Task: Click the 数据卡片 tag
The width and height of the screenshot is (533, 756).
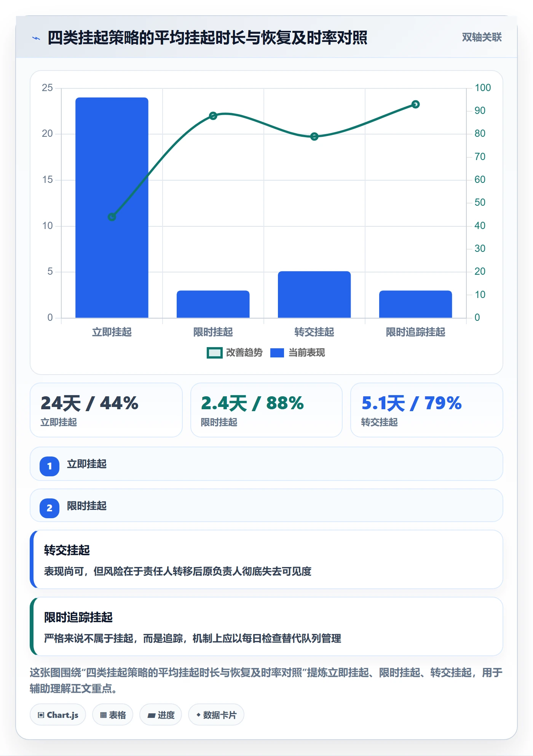Action: point(216,715)
